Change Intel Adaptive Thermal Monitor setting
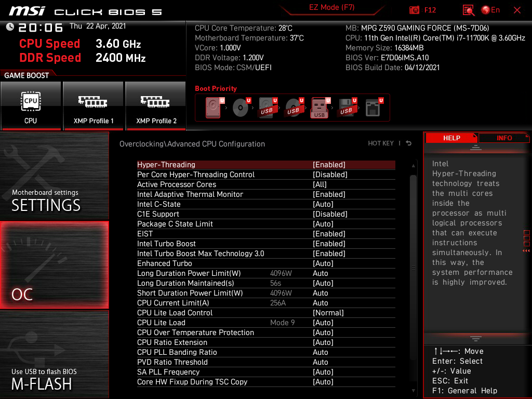Screen dimensions: 532x399 pos(266,194)
